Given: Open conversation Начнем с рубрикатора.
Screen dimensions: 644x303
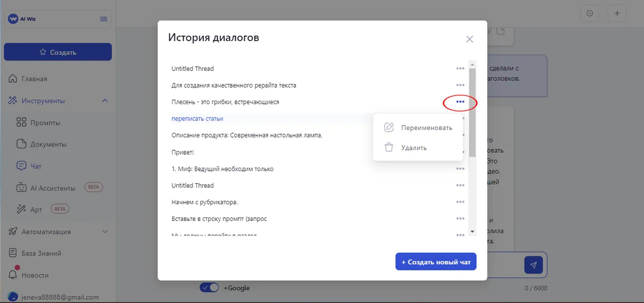Looking at the screenshot, I should [x=204, y=202].
